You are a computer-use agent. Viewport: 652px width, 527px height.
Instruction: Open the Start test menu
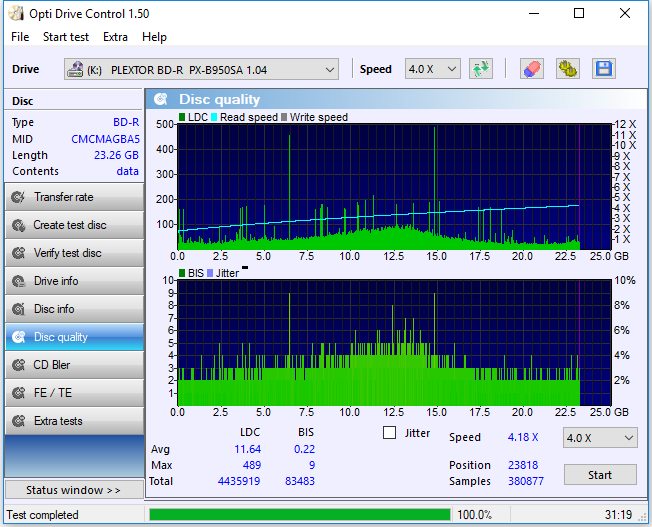(x=66, y=37)
